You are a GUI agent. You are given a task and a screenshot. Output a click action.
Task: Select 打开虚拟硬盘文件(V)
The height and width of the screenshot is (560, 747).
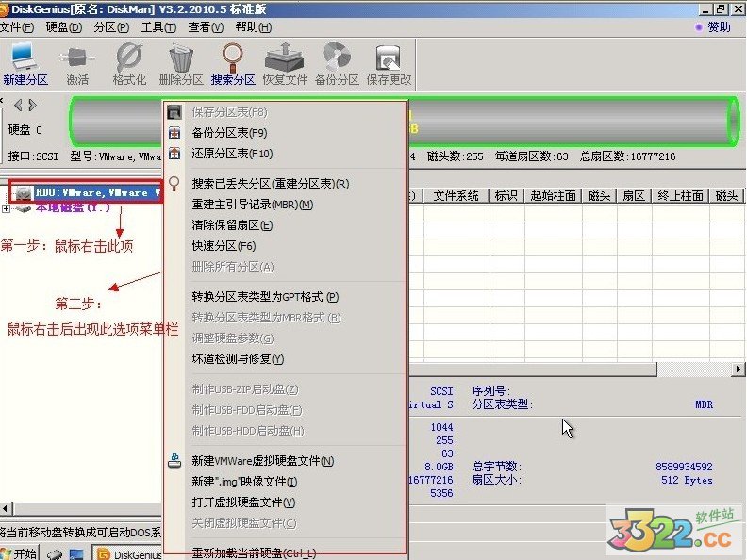click(x=286, y=502)
